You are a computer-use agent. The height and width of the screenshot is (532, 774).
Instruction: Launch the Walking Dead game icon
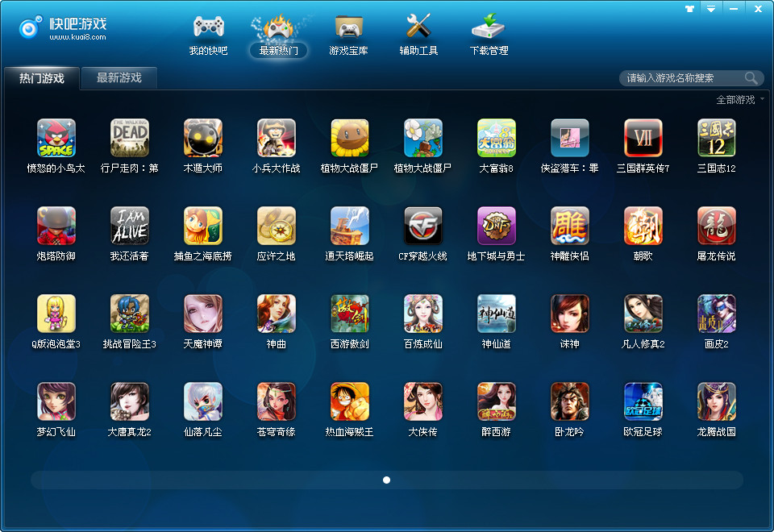pyautogui.click(x=130, y=138)
